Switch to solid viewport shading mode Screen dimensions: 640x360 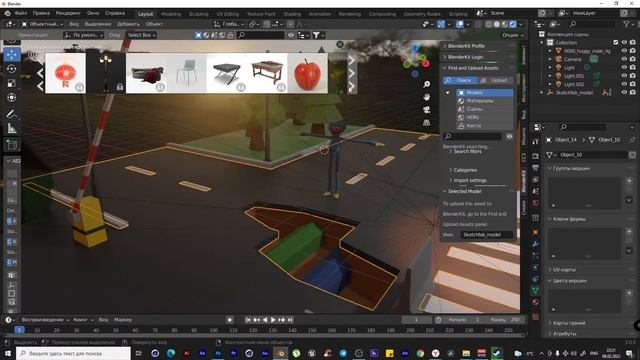tap(497, 24)
